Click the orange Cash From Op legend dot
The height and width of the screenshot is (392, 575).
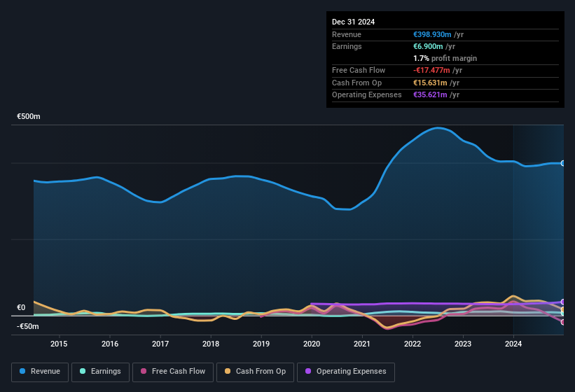tap(228, 371)
